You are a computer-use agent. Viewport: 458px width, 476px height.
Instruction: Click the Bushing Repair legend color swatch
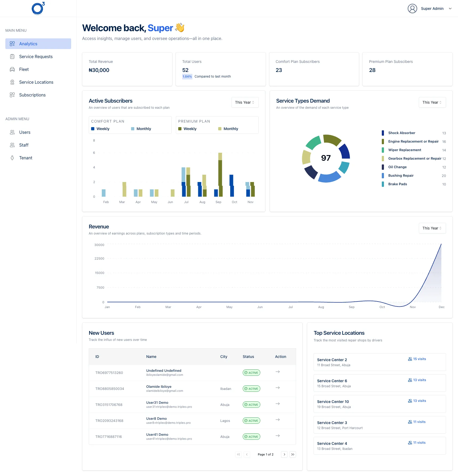click(x=383, y=176)
